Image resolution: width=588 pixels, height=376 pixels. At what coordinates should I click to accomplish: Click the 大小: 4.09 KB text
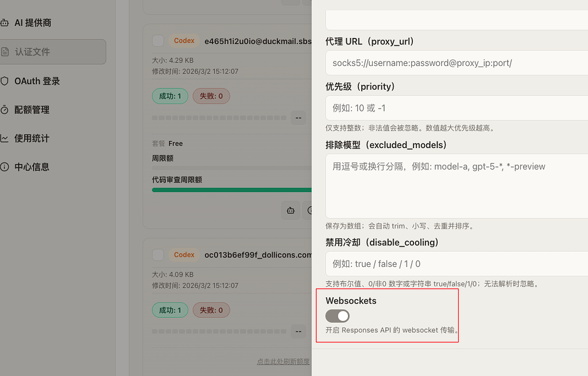pos(173,274)
